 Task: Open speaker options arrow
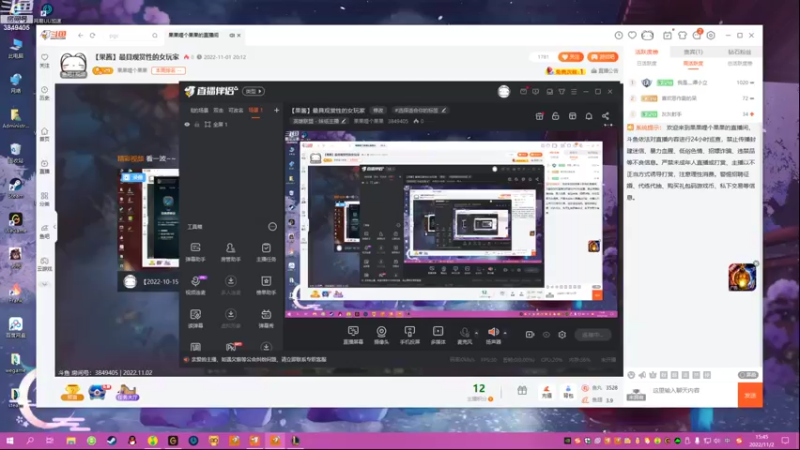pos(505,333)
